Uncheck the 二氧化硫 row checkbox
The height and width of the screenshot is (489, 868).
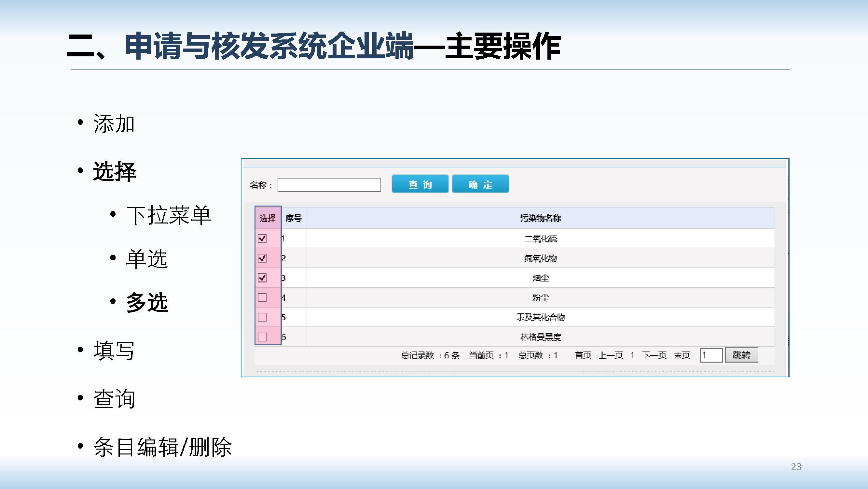(262, 238)
